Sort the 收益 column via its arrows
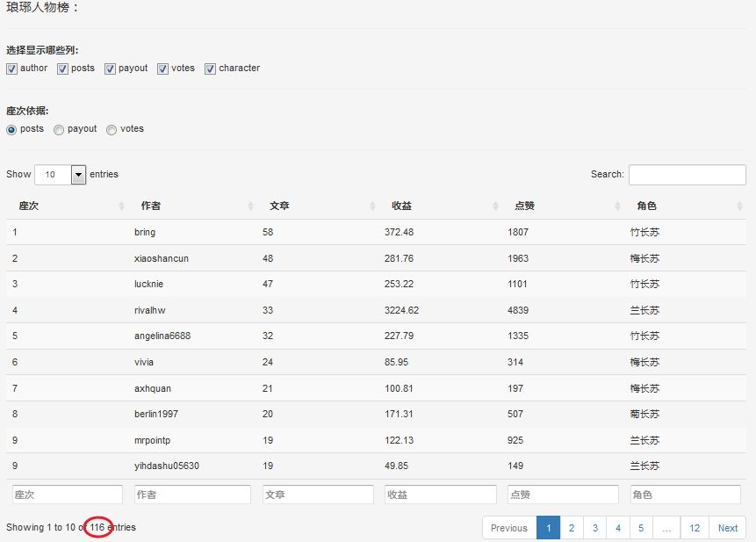 pyautogui.click(x=496, y=206)
